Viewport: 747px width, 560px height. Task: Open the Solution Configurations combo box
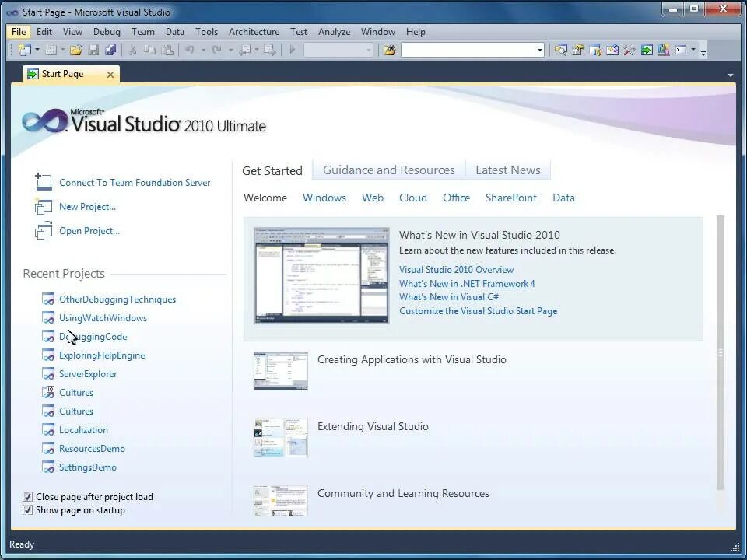(338, 50)
